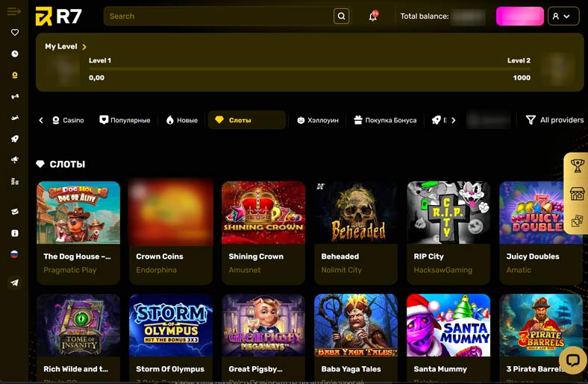Select the Популярные category tab
Image resolution: width=588 pixels, height=384 pixels.
[x=125, y=120]
